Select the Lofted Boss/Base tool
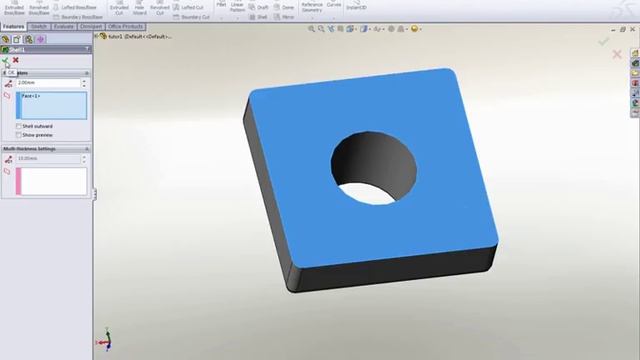Screen dimensions: 640x360 click(75, 7)
